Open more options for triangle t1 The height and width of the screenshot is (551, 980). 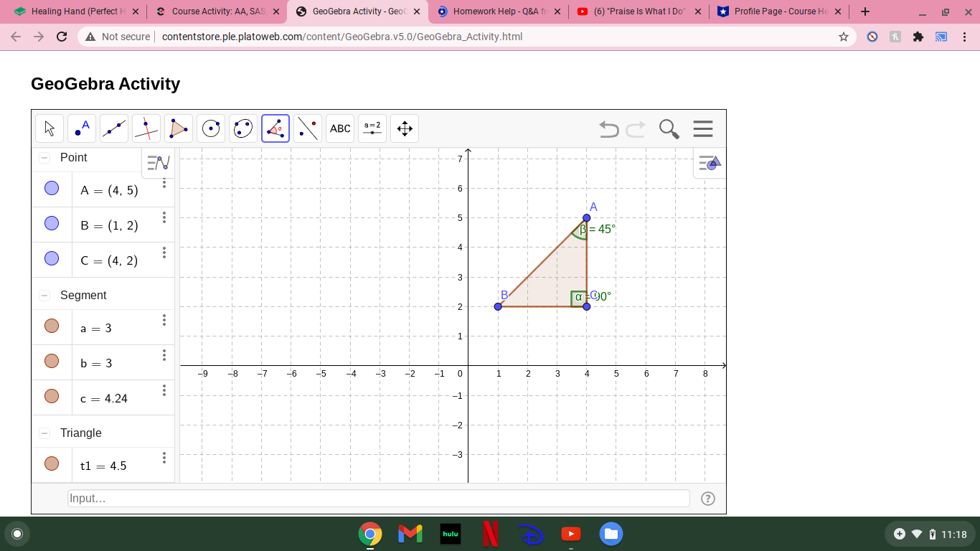pyautogui.click(x=164, y=458)
